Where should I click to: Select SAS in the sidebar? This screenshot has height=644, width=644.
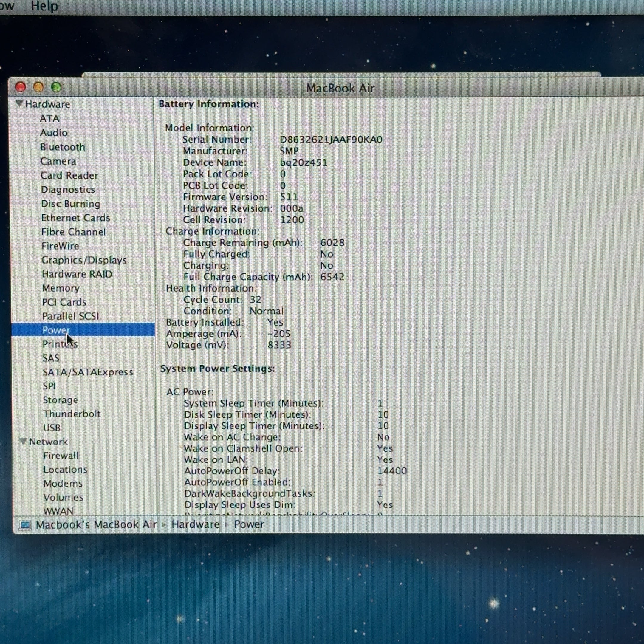pyautogui.click(x=51, y=358)
